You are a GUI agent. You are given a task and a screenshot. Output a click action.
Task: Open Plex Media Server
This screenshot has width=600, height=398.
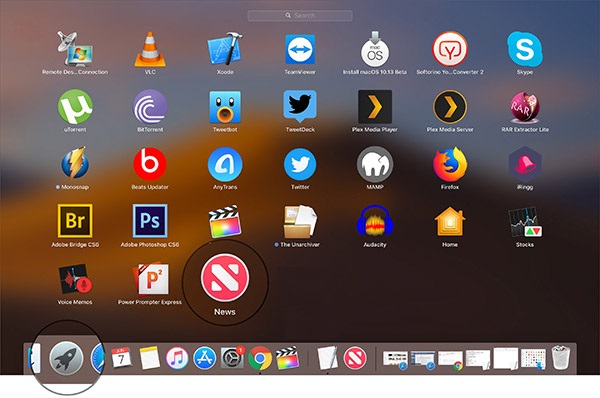[450, 107]
